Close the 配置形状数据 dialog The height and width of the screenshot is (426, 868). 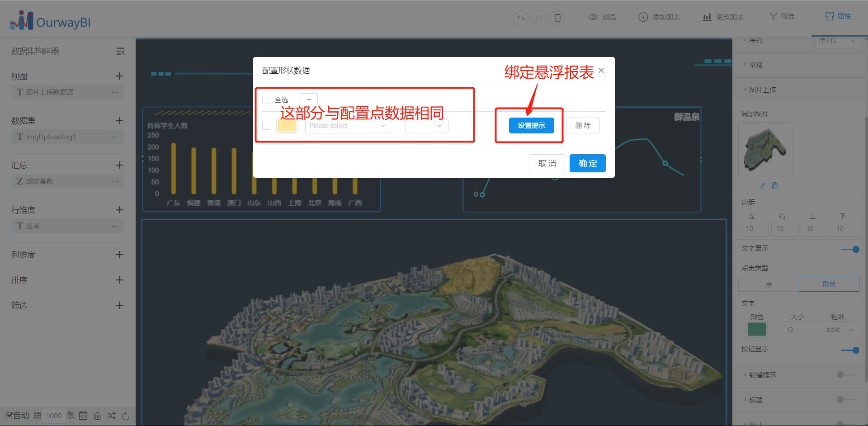pyautogui.click(x=601, y=70)
